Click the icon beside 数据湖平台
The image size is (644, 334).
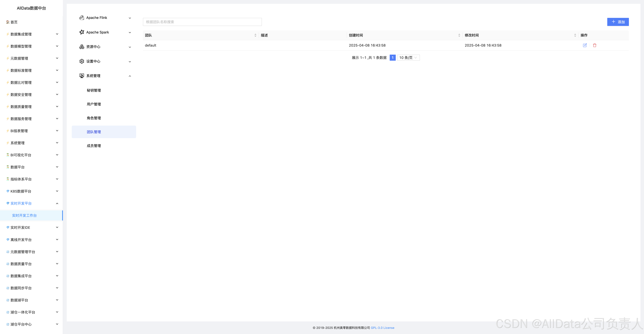tap(8, 300)
